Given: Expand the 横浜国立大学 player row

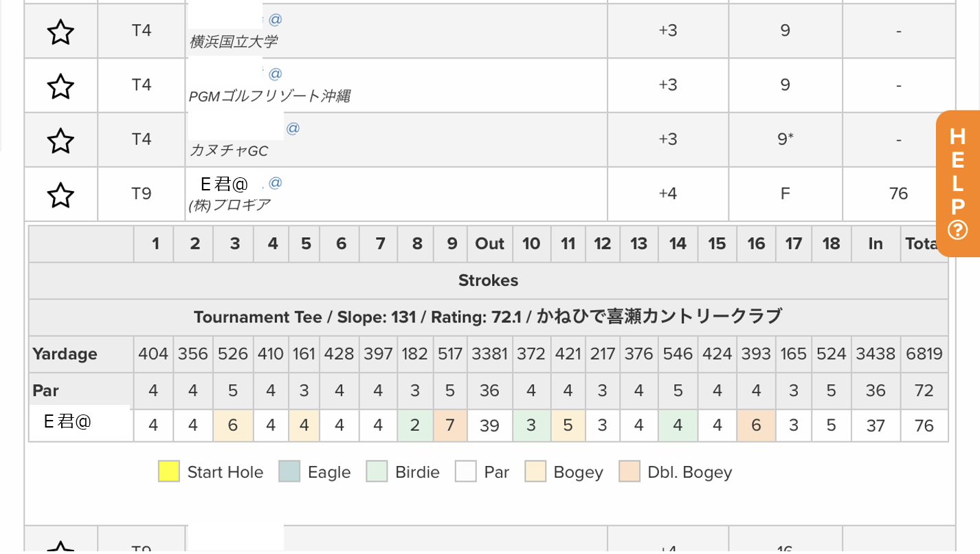Looking at the screenshot, I should (490, 31).
